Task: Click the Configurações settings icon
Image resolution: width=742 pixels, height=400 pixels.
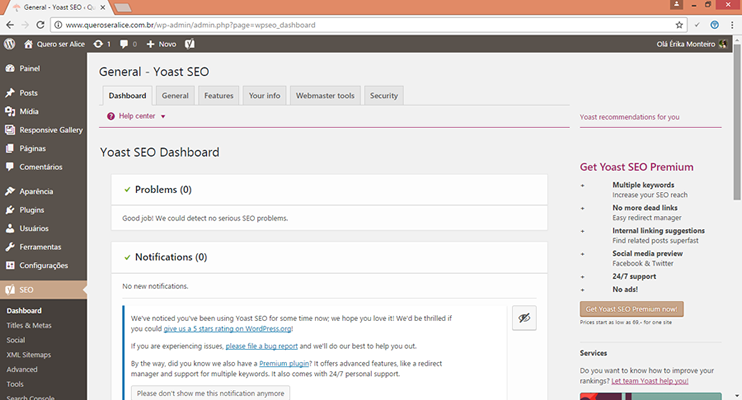Action: pyautogui.click(x=10, y=265)
